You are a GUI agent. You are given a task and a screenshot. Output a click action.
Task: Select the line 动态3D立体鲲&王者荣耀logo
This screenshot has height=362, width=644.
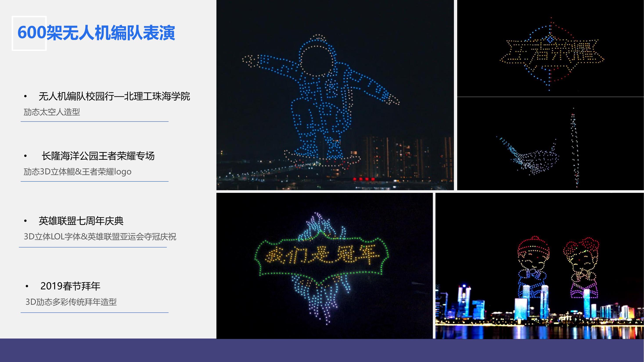[77, 172]
